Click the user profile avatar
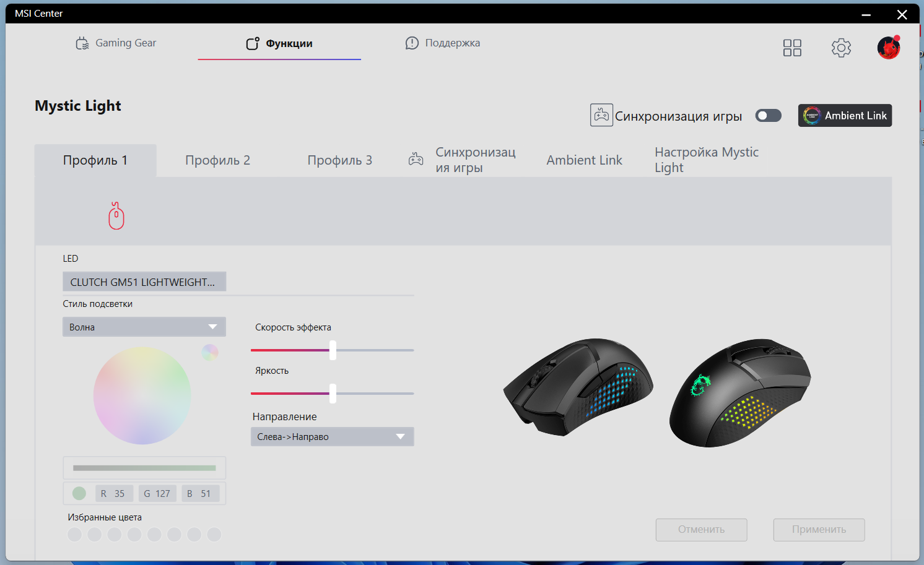The height and width of the screenshot is (565, 924). tap(889, 47)
